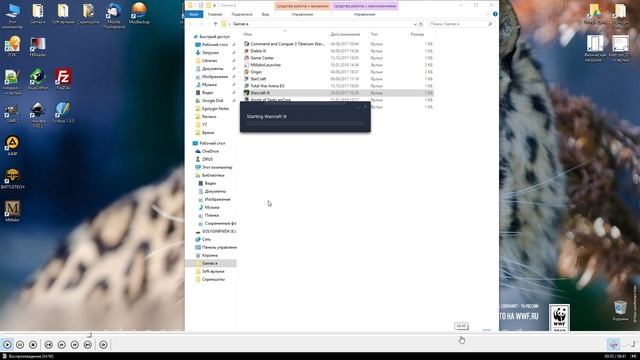Viewport: 640px width, 360px height.
Task: Sort files by the Размер column
Action: (x=417, y=35)
